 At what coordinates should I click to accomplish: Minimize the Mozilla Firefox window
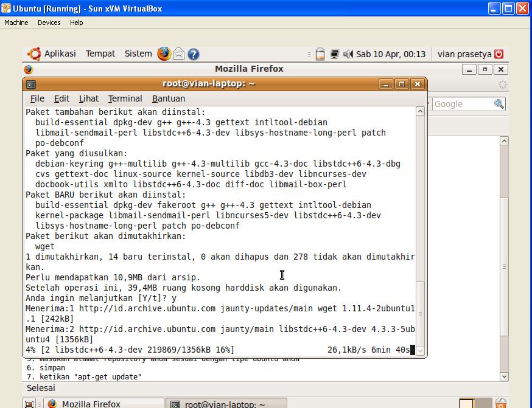[x=469, y=69]
